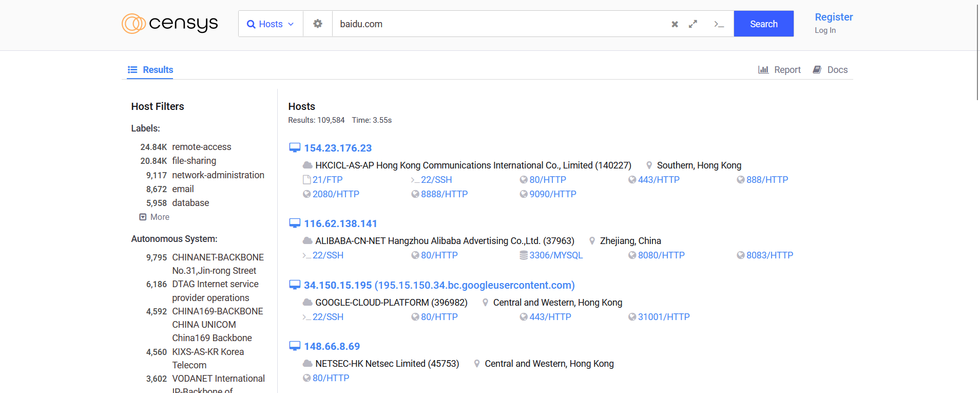Click monitor icon beside 148.66.8.69
Viewport: 980px width, 393px height.
pyautogui.click(x=295, y=346)
